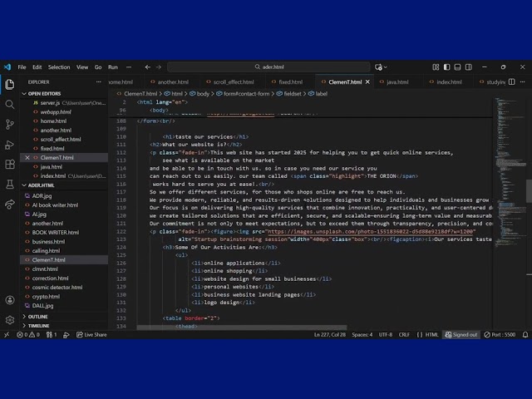Open the Live Share activity icon
This screenshot has width=532, height=399.
(x=9, y=204)
